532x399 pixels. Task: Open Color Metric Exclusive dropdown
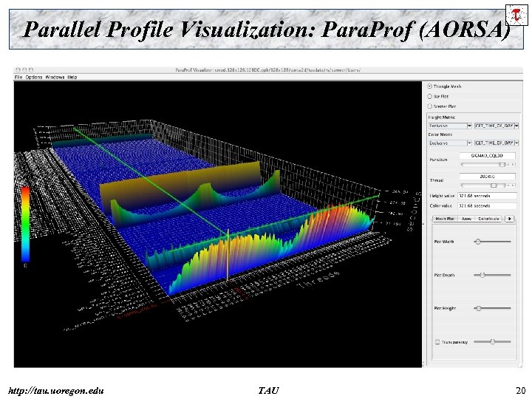(x=450, y=143)
